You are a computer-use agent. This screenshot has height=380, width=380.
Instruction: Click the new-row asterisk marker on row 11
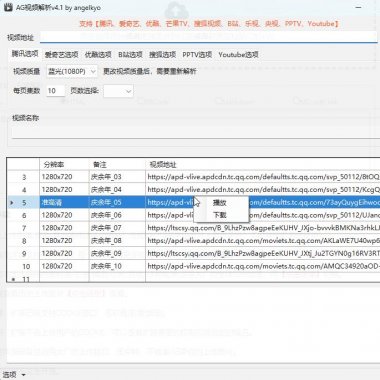pyautogui.click(x=13, y=279)
